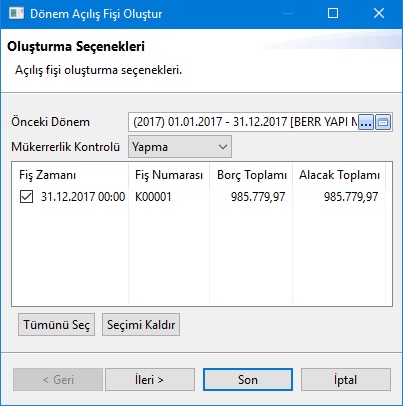Viewport: 403px width, 406px height.
Task: Click the Seçimi Kaldır button
Action: point(141,324)
